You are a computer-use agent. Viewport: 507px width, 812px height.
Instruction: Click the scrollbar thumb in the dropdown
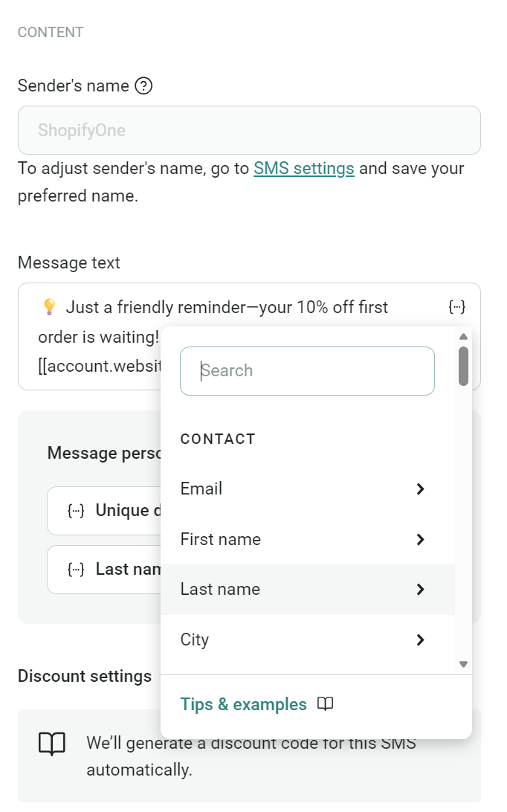pos(463,364)
